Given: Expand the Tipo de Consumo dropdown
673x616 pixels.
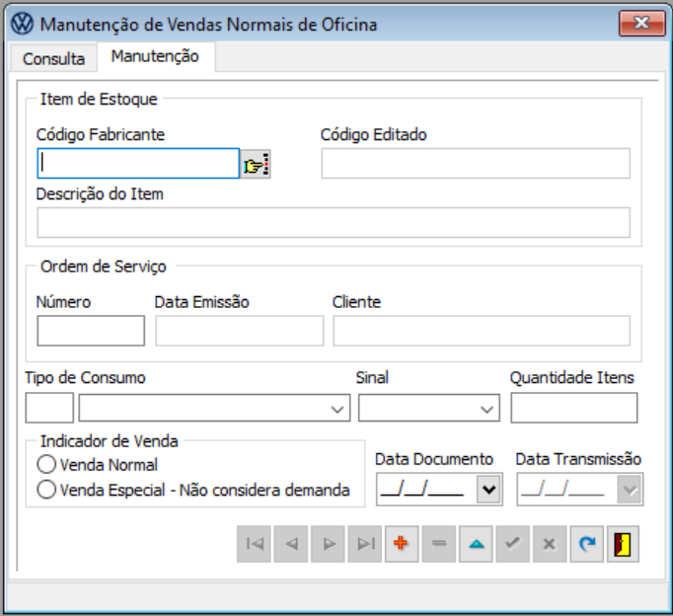Looking at the screenshot, I should coord(339,408).
